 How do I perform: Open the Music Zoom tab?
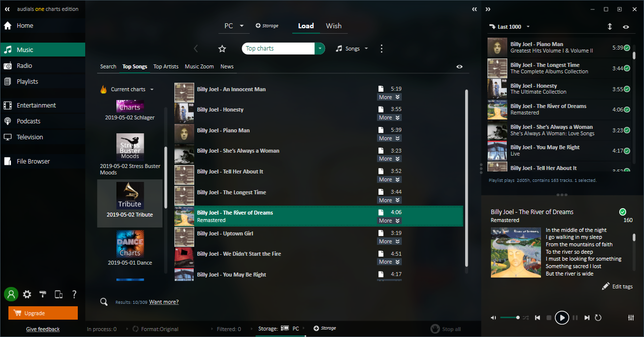point(199,66)
